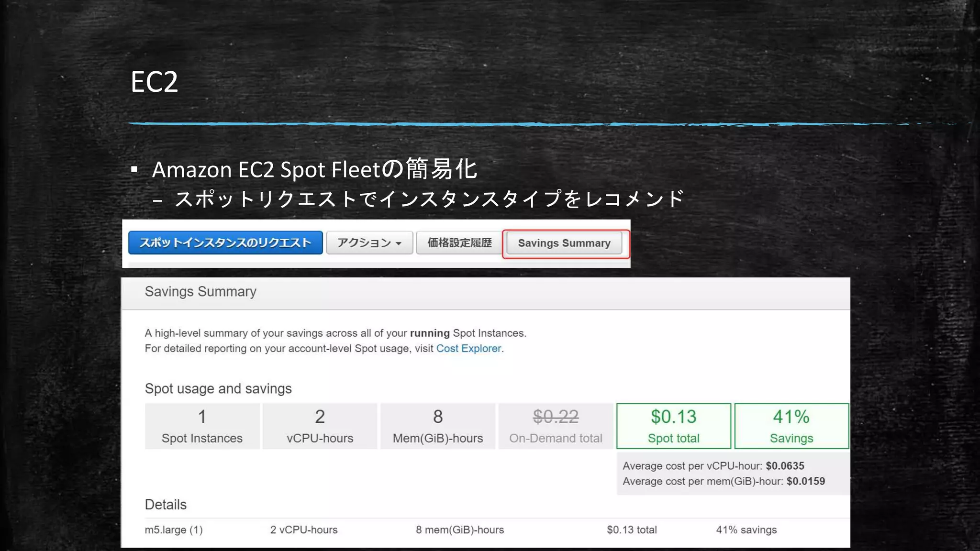Screen dimensions: 980x551
Task: Click the $0.22 On-Demand total tile
Action: point(556,426)
